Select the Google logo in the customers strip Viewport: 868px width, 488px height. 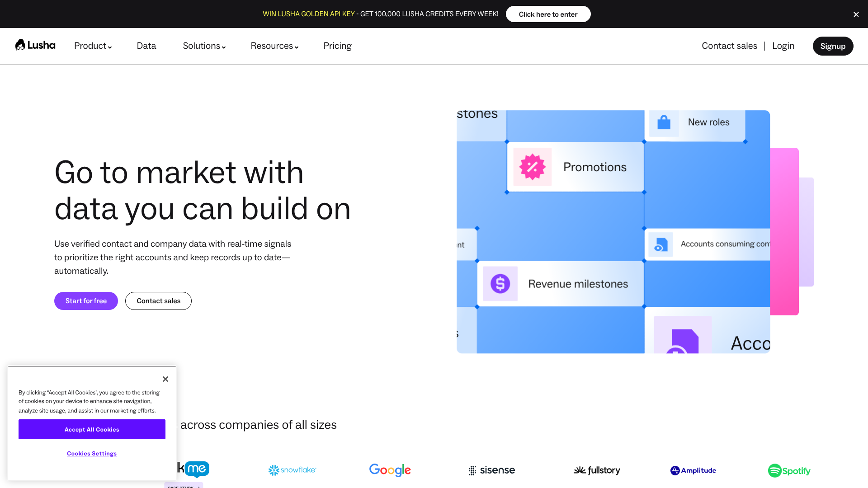coord(390,470)
